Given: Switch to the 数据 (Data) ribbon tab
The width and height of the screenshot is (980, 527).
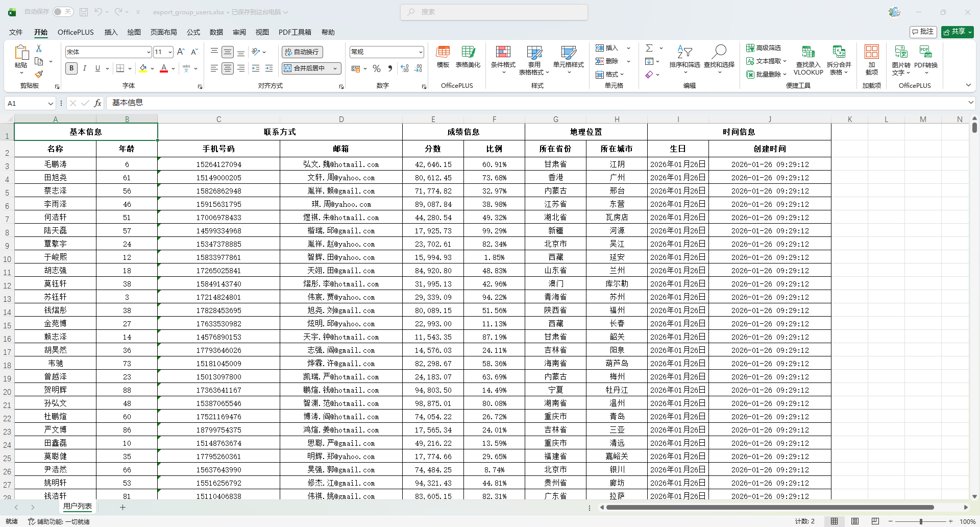Looking at the screenshot, I should pos(216,32).
